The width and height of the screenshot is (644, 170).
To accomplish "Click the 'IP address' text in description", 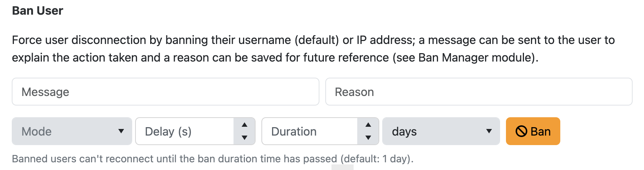I will point(385,40).
